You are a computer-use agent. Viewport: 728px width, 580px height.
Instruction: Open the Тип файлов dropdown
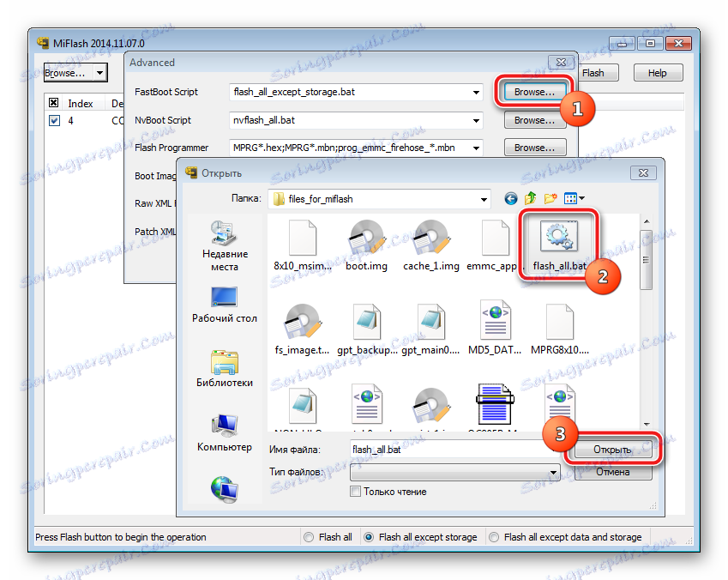(x=553, y=473)
